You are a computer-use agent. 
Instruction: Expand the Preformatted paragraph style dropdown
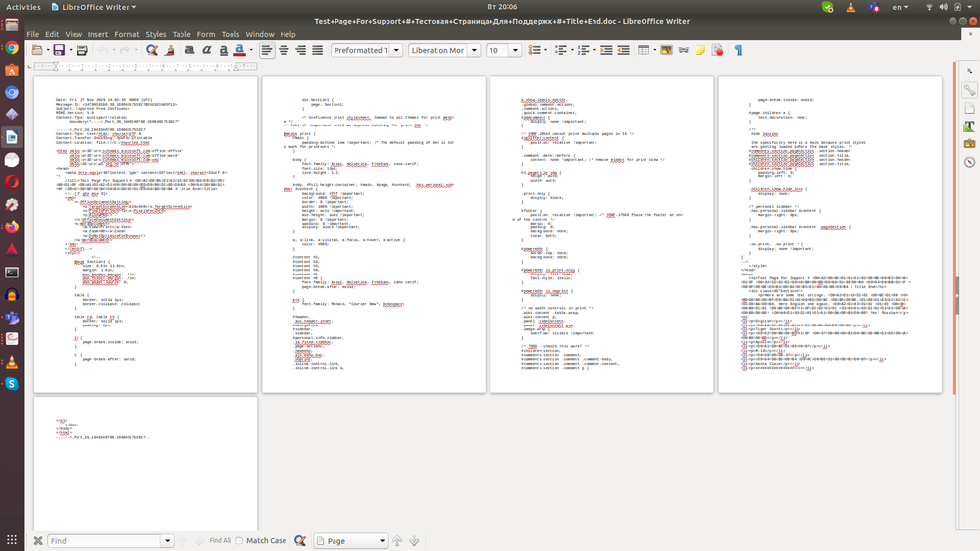pos(396,50)
